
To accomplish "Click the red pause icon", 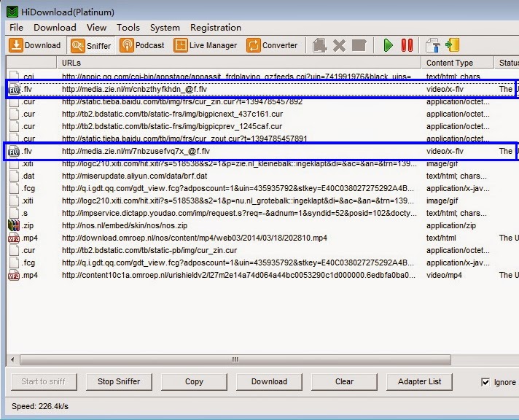I will pyautogui.click(x=407, y=45).
